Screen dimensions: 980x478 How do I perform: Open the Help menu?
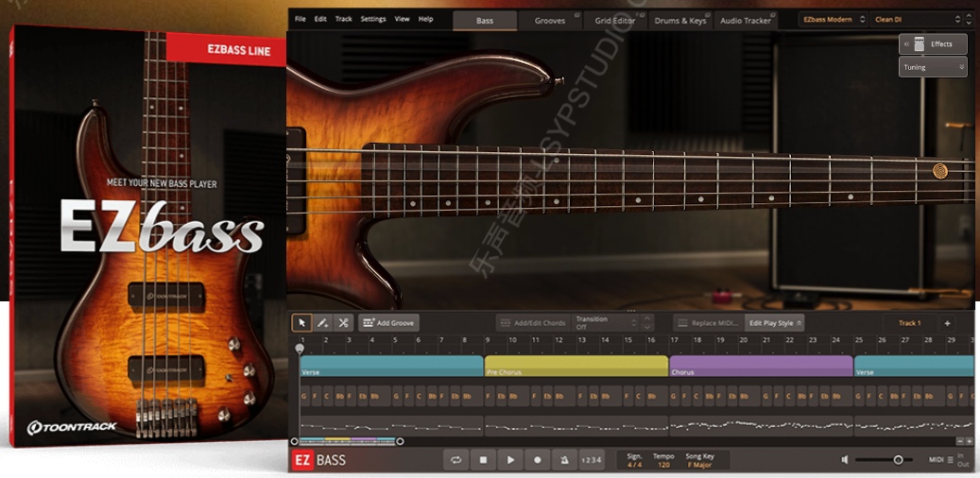(425, 20)
